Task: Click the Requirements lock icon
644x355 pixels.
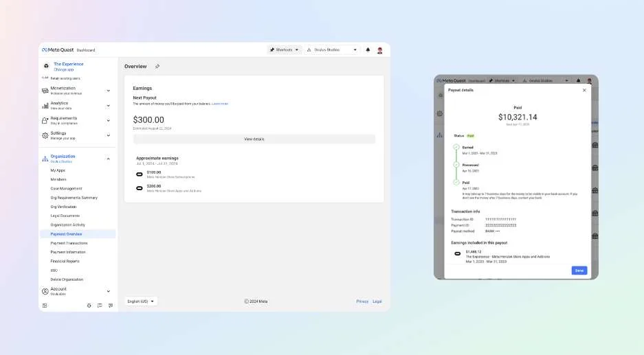Action: tap(45, 120)
